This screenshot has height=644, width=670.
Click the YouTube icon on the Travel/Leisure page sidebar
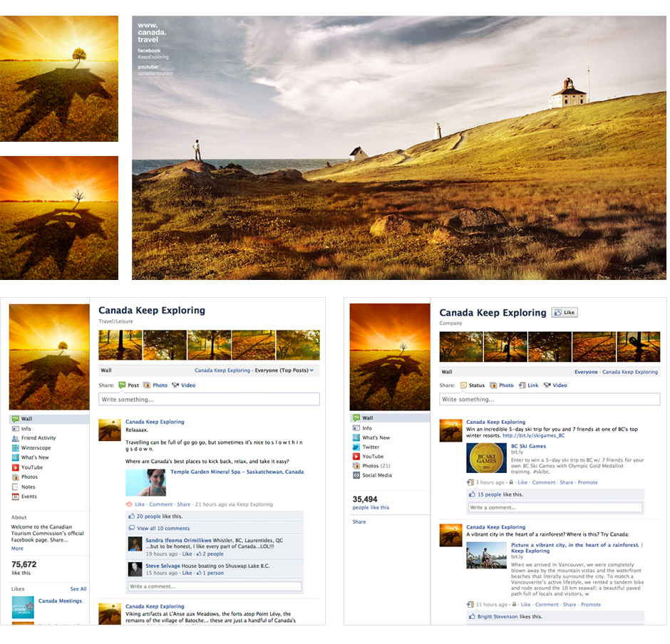(x=16, y=467)
